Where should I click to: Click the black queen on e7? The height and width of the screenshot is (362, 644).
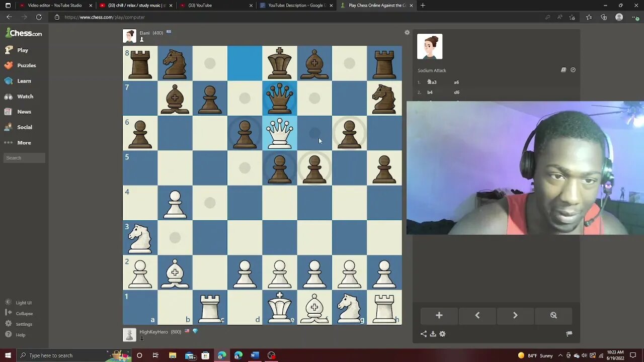279,98
